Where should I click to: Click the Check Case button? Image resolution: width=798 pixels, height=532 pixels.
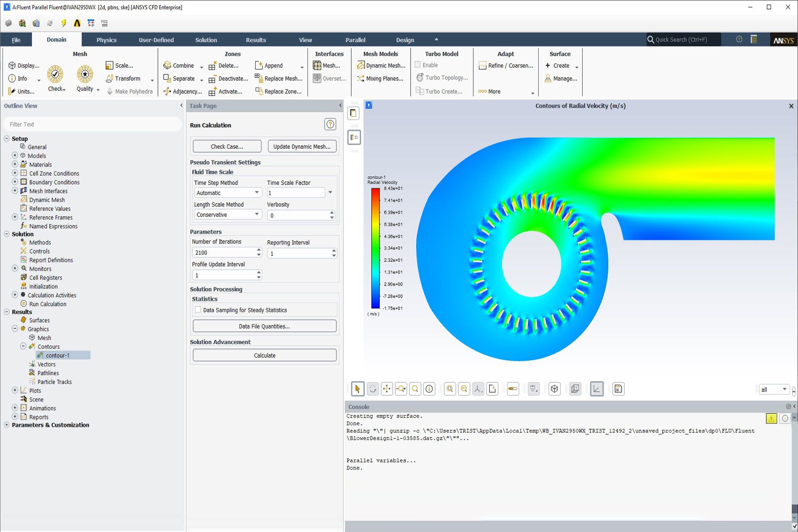[x=227, y=146]
